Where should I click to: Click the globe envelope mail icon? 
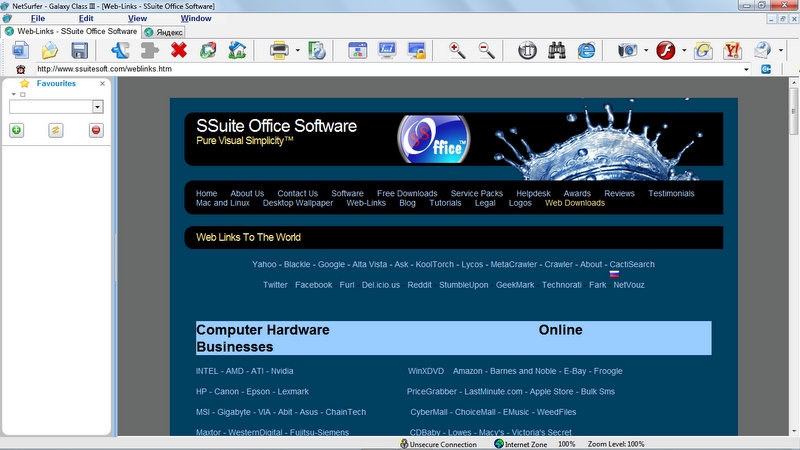(762, 51)
